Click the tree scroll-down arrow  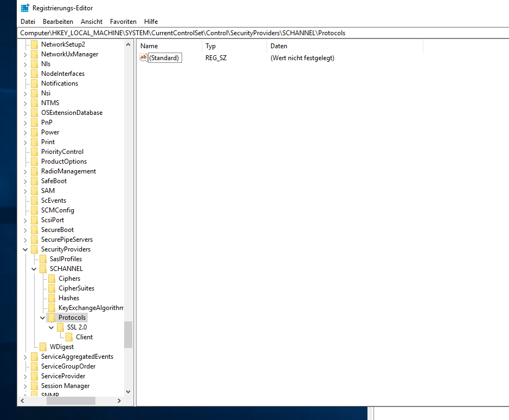click(128, 392)
